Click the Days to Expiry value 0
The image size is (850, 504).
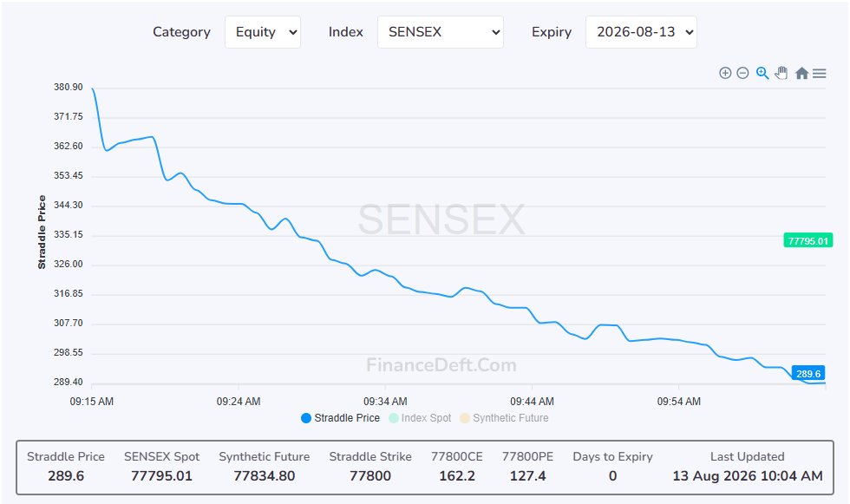coord(612,476)
